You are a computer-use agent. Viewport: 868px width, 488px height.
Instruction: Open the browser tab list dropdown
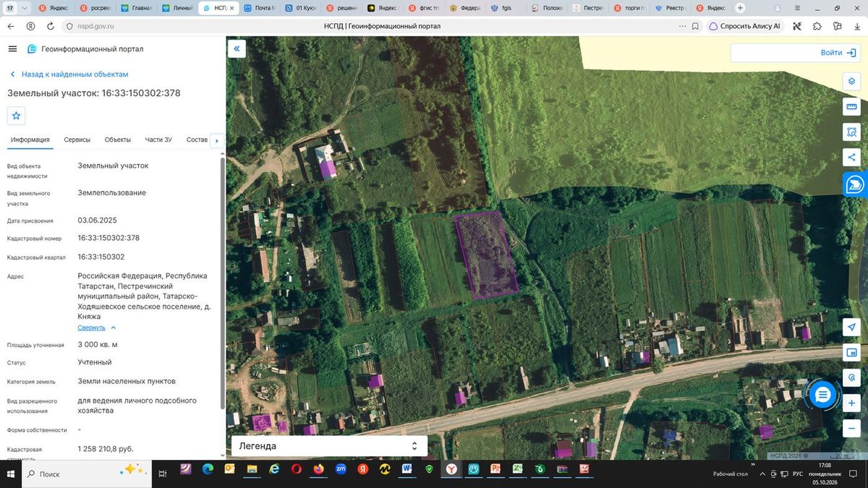[x=25, y=8]
